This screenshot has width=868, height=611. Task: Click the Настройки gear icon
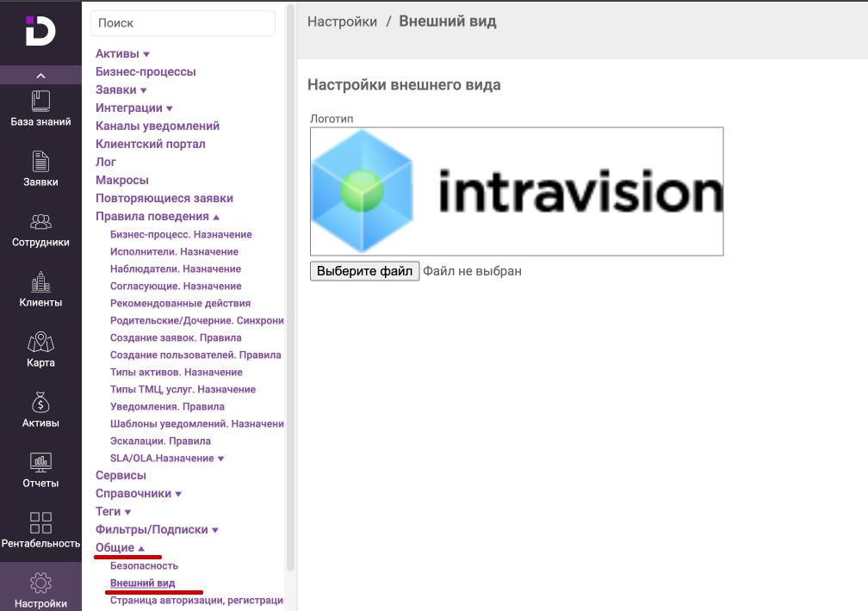(x=40, y=583)
